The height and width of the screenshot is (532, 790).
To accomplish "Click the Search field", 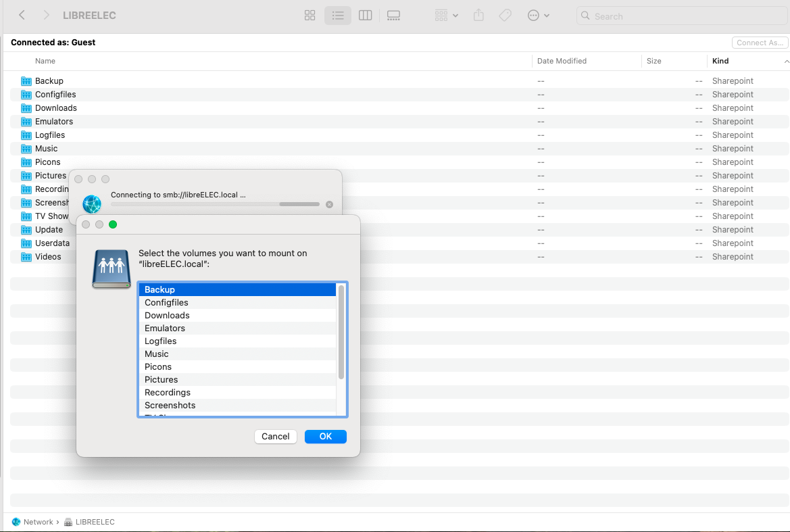I will (x=683, y=16).
